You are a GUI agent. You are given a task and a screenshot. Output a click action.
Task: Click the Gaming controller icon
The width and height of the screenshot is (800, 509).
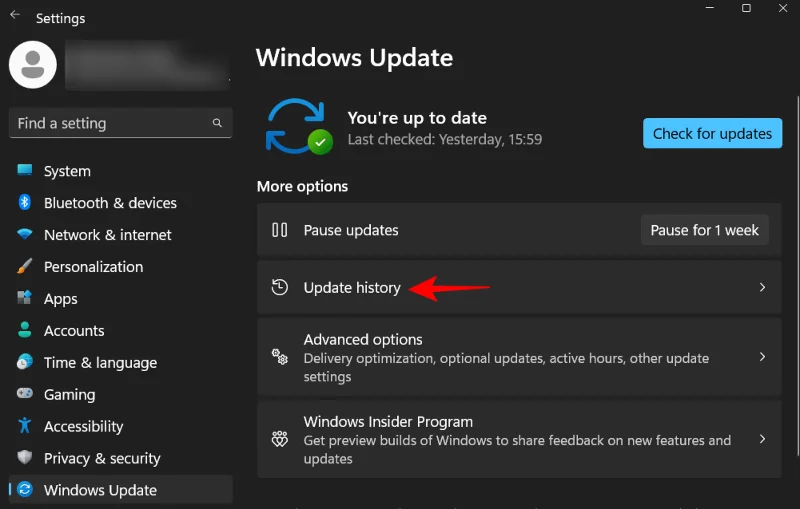tap(24, 393)
